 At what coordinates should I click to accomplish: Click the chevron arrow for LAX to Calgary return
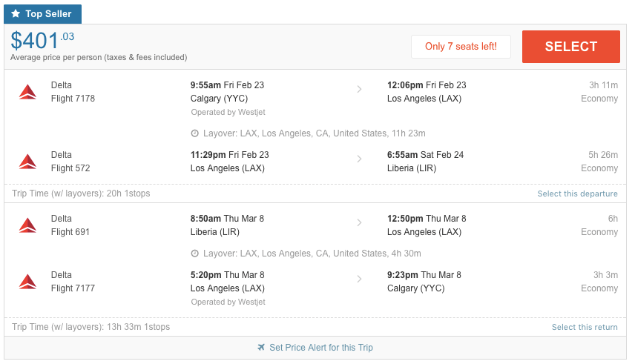(x=359, y=279)
